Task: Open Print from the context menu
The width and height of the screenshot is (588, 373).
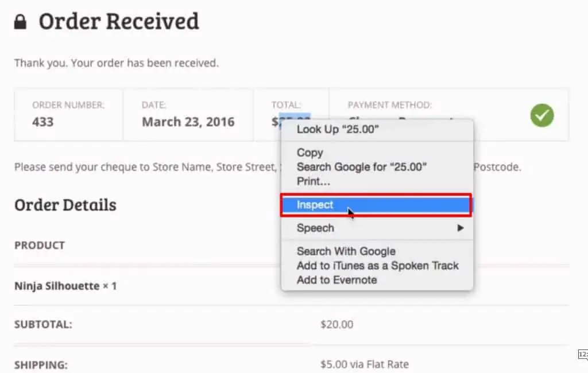Action: [x=312, y=181]
